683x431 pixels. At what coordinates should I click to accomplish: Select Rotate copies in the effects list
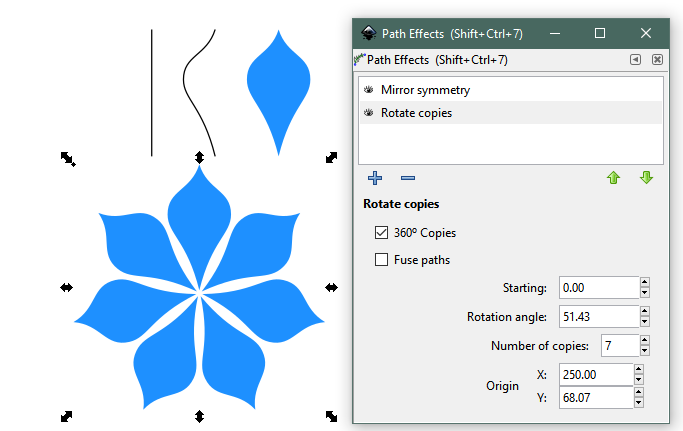pyautogui.click(x=416, y=113)
